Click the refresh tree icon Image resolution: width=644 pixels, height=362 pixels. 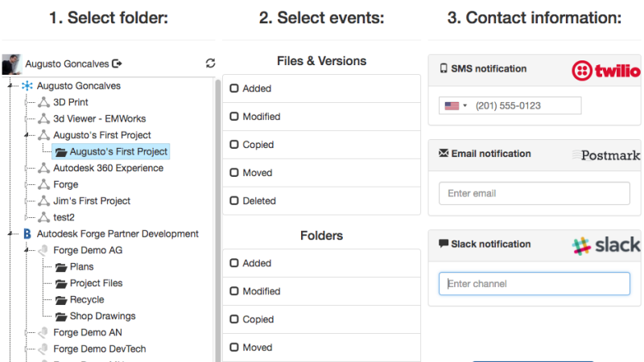click(211, 64)
